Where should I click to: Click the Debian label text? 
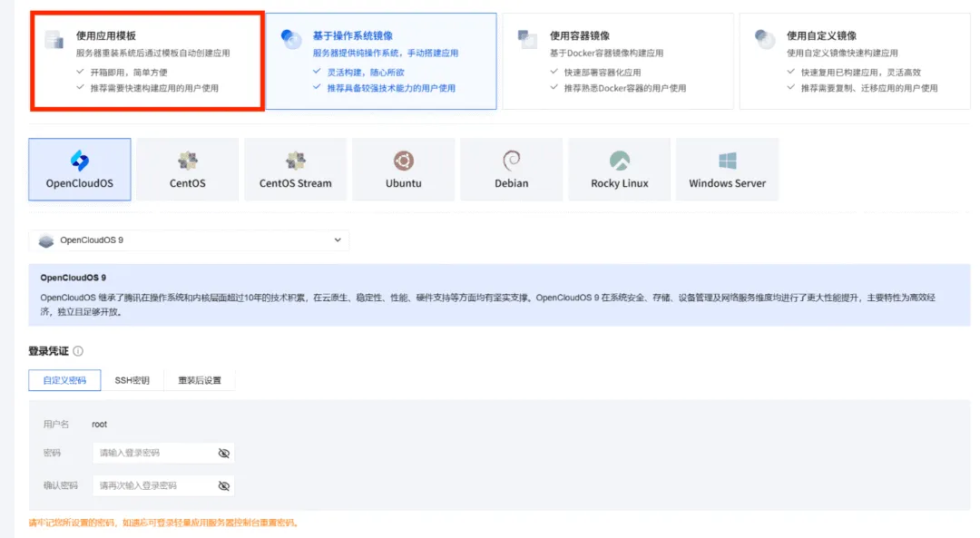[x=511, y=183]
